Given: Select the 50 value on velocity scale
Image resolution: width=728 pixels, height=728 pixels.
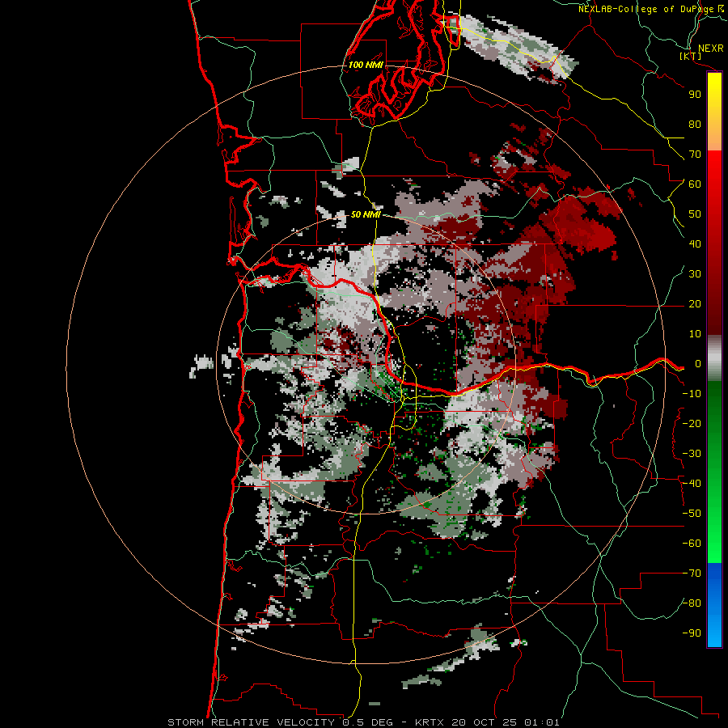Looking at the screenshot, I should pos(695,214).
